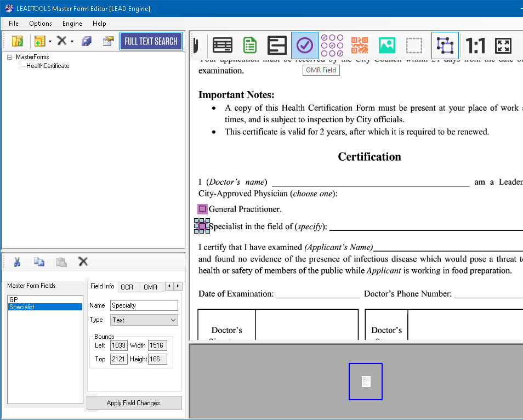Viewport: 523px width, 420px height.
Task: Switch to the Field Info tab
Action: tap(102, 286)
